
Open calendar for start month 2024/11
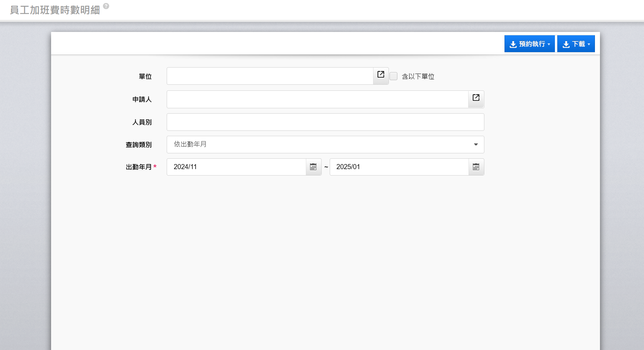click(313, 167)
